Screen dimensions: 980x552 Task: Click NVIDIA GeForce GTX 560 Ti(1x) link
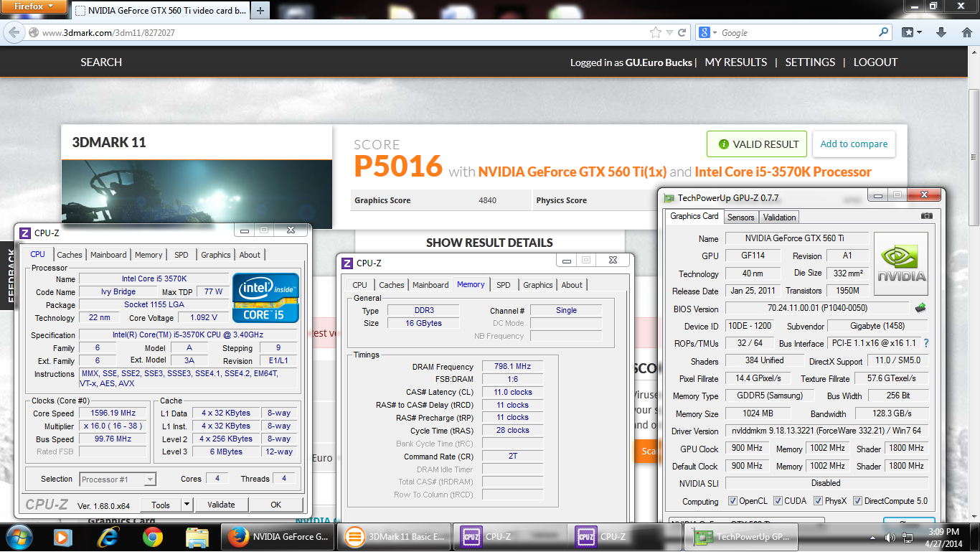tap(573, 172)
